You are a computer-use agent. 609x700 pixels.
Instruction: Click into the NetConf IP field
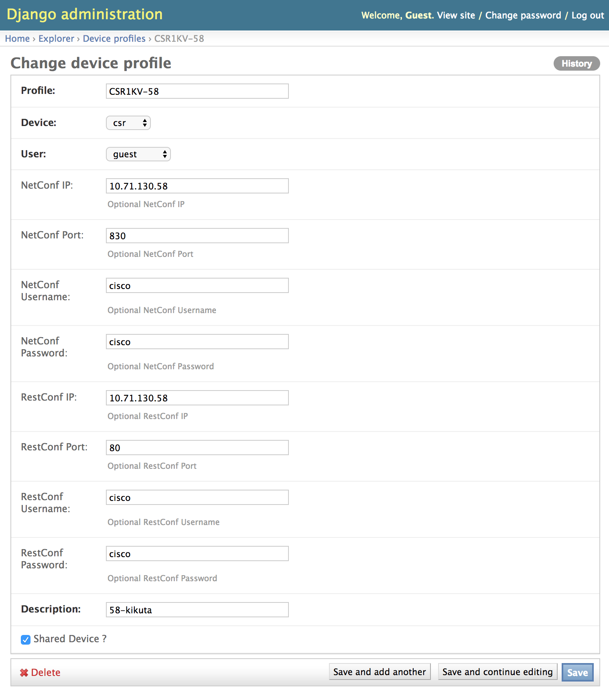[x=197, y=186]
